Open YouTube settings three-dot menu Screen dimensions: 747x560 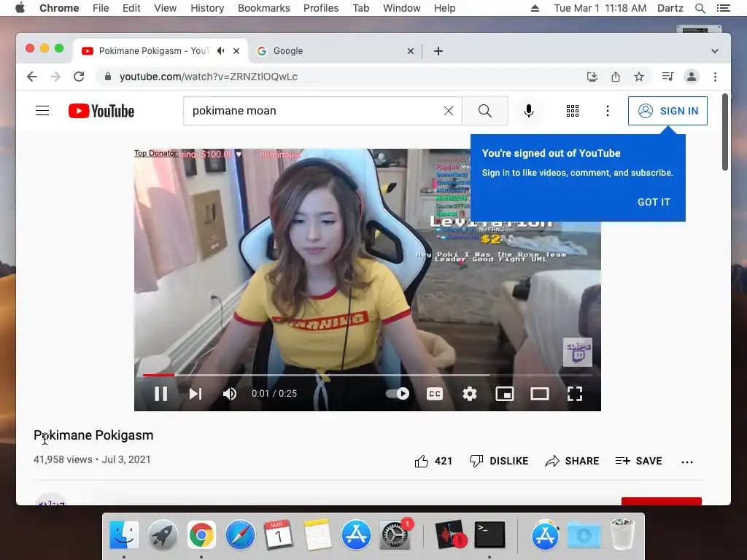pyautogui.click(x=608, y=111)
